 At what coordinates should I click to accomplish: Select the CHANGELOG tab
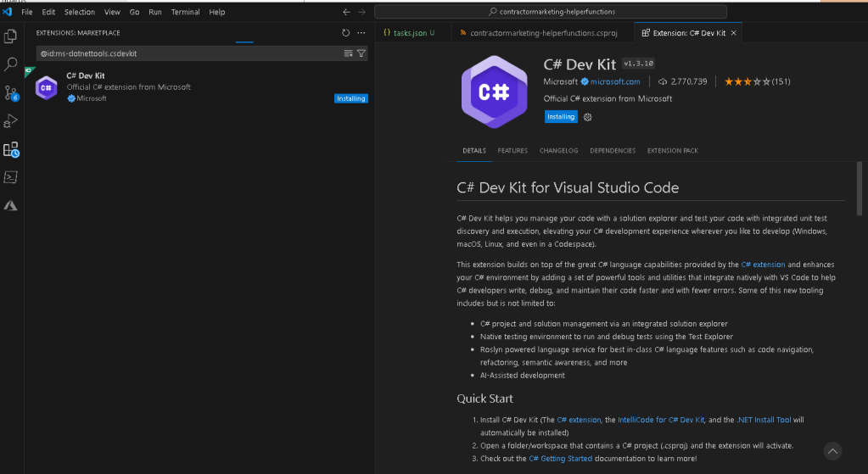tap(558, 150)
